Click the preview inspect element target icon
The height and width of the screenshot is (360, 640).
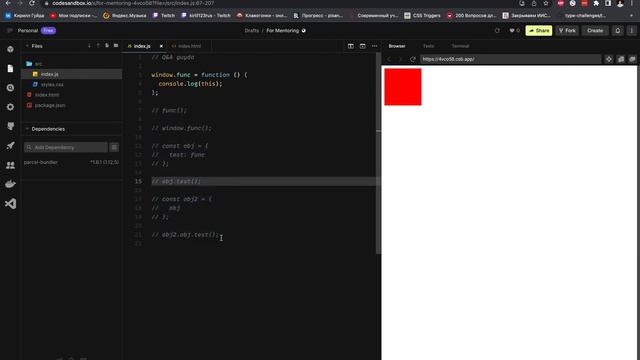(609, 59)
